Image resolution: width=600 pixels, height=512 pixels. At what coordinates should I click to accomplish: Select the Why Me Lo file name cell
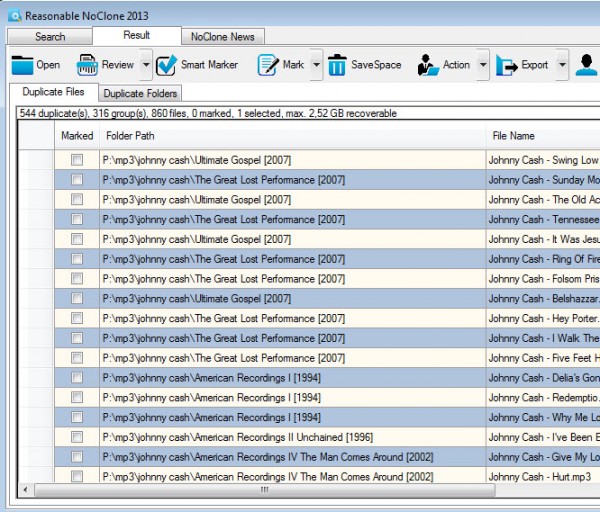coord(543,417)
